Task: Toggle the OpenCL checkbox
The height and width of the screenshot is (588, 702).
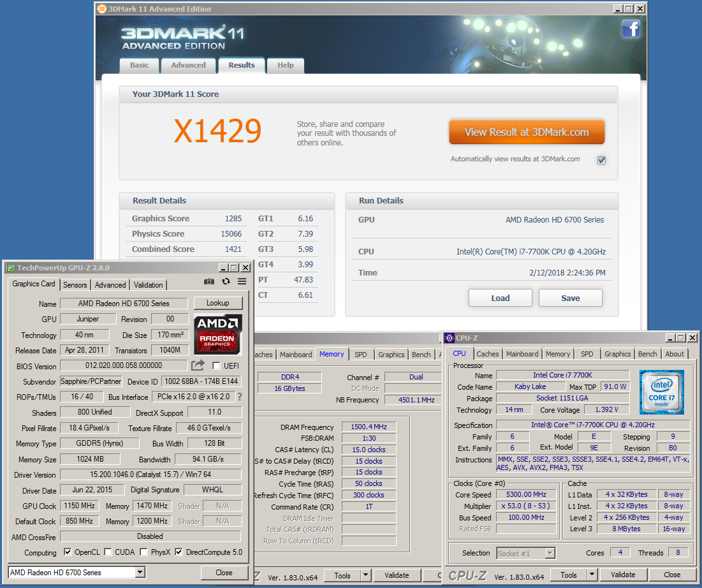Action: tap(68, 552)
